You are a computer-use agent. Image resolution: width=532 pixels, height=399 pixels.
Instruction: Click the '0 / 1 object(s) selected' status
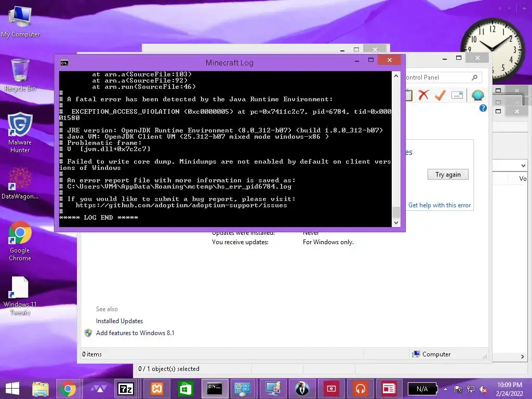(169, 369)
